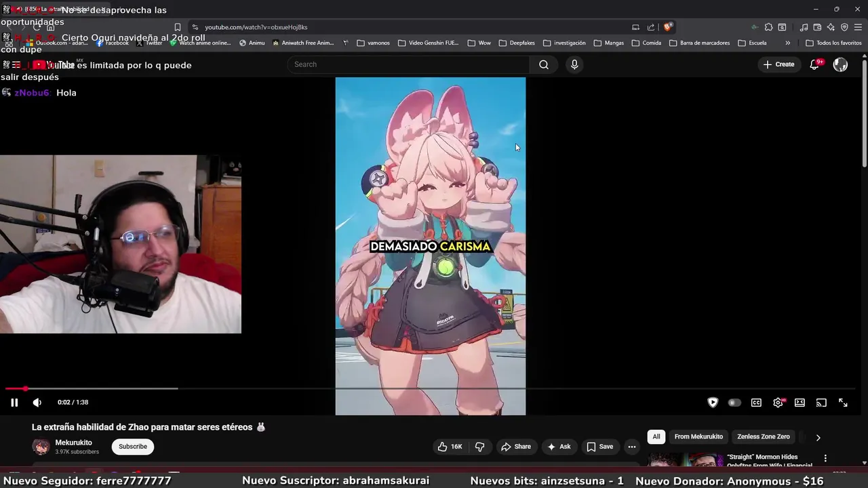The image size is (868, 488).
Task: Bookmark this page
Action: tap(178, 27)
